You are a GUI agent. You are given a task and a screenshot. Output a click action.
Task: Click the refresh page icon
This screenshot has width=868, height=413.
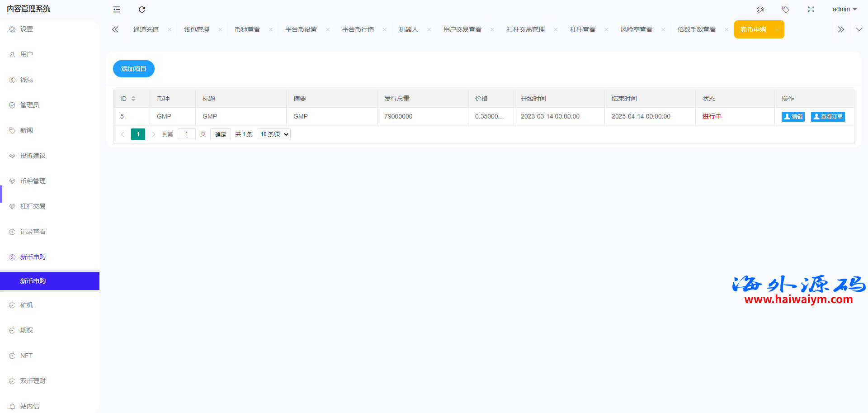click(142, 9)
